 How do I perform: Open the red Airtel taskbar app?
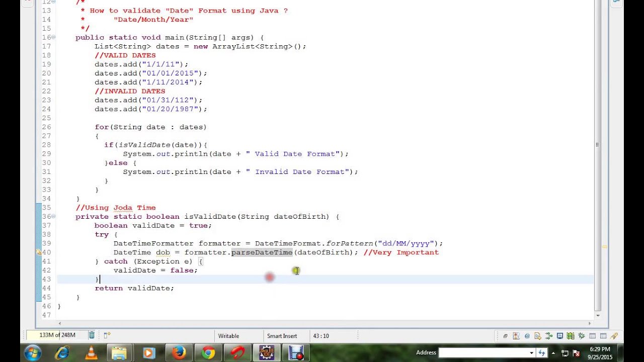(x=237, y=352)
